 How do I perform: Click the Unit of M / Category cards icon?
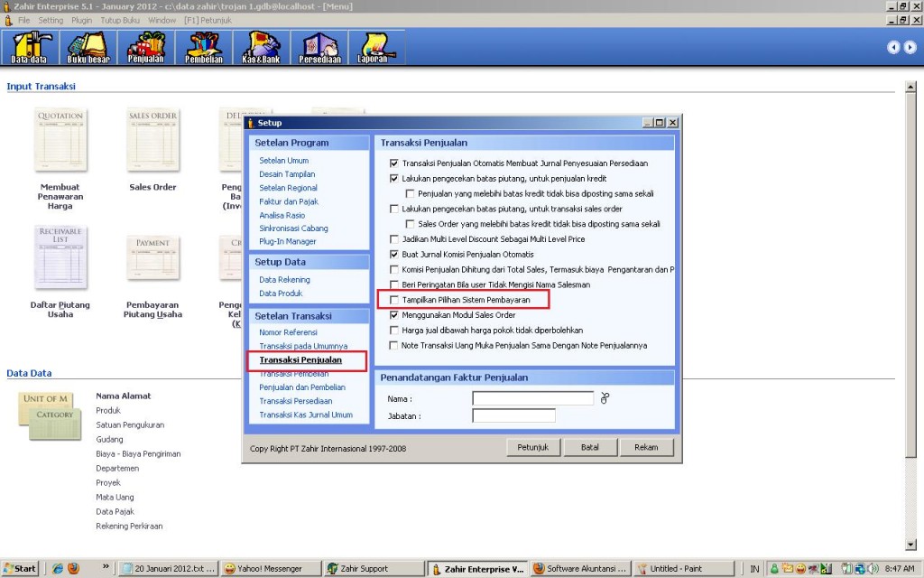[x=50, y=415]
